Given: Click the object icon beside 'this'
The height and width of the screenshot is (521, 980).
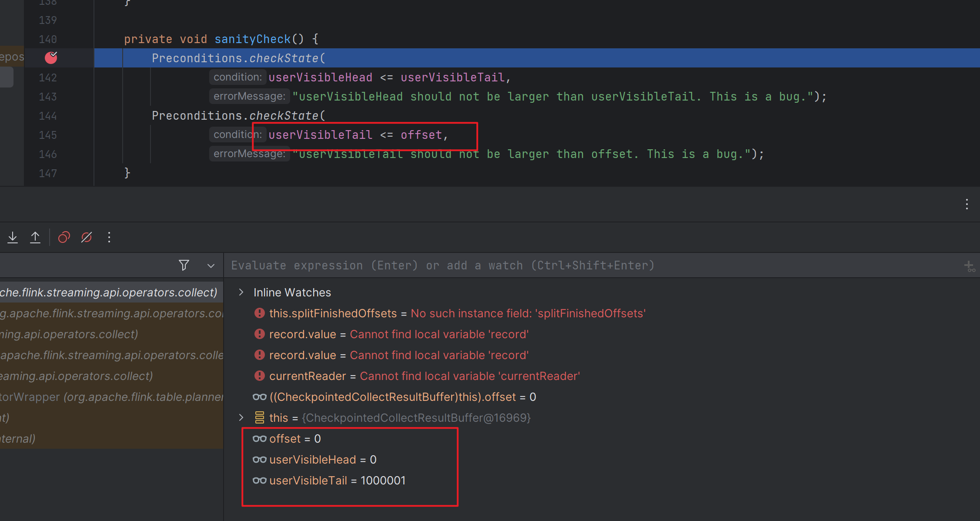Looking at the screenshot, I should 260,418.
